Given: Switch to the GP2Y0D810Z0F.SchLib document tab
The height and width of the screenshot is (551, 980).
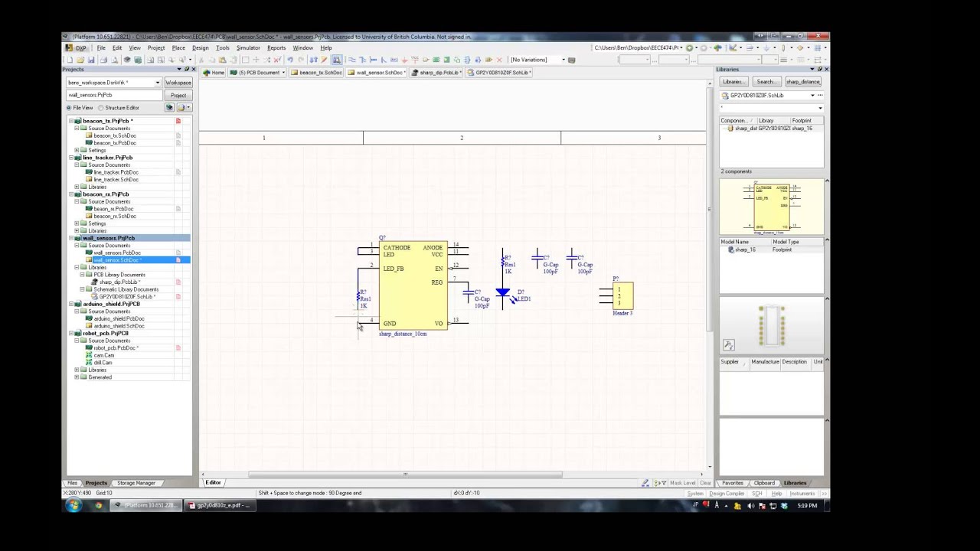Looking at the screenshot, I should point(499,73).
